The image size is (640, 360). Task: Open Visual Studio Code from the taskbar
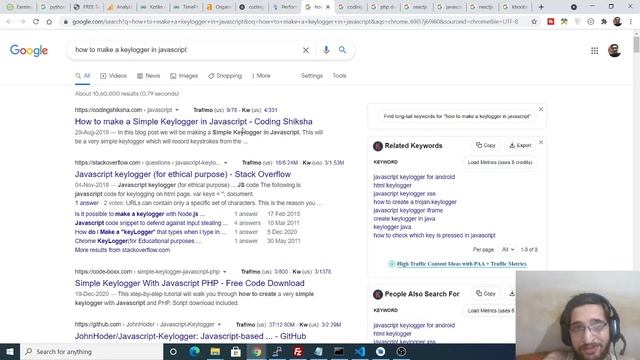[x=360, y=351]
